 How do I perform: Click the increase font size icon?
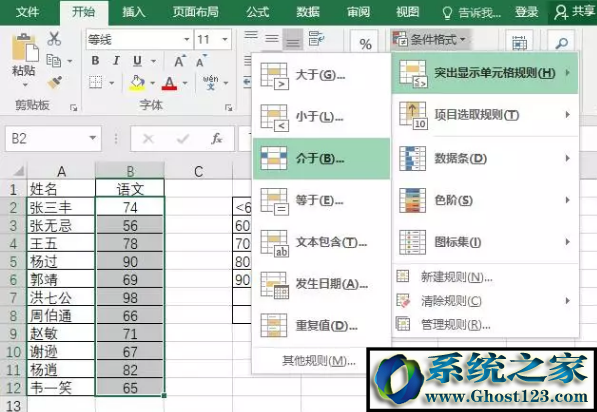tap(179, 61)
